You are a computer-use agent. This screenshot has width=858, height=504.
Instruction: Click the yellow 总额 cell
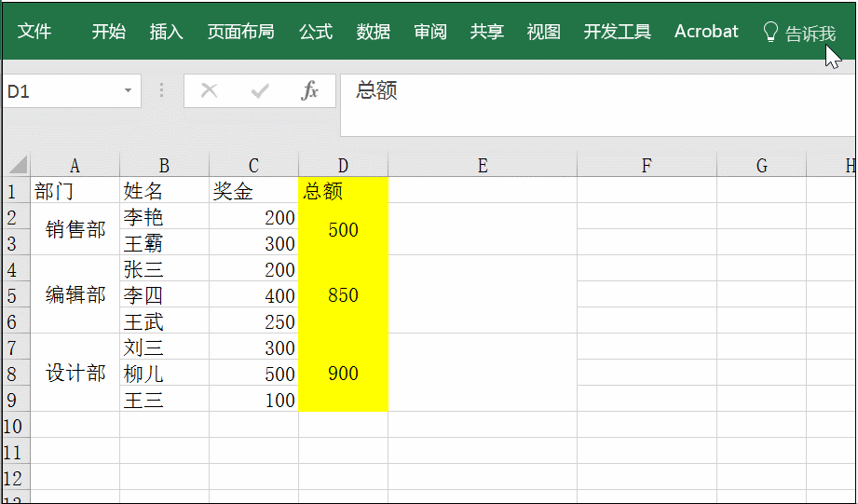click(343, 190)
